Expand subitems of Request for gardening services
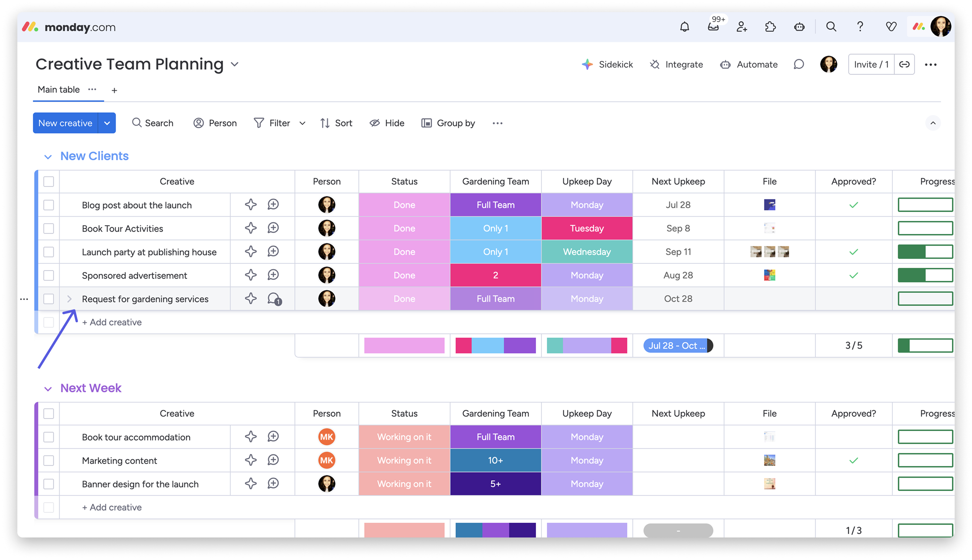 69,299
